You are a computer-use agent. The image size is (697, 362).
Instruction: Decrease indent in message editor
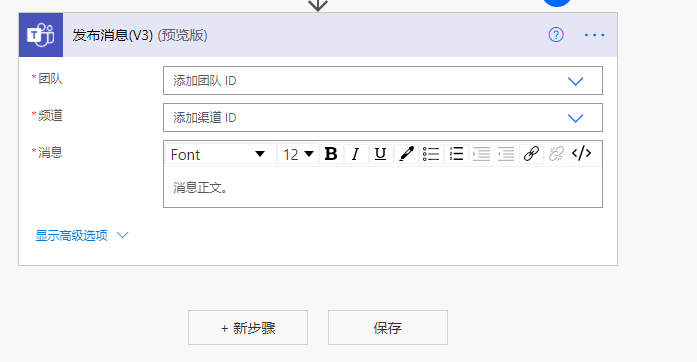click(x=506, y=154)
